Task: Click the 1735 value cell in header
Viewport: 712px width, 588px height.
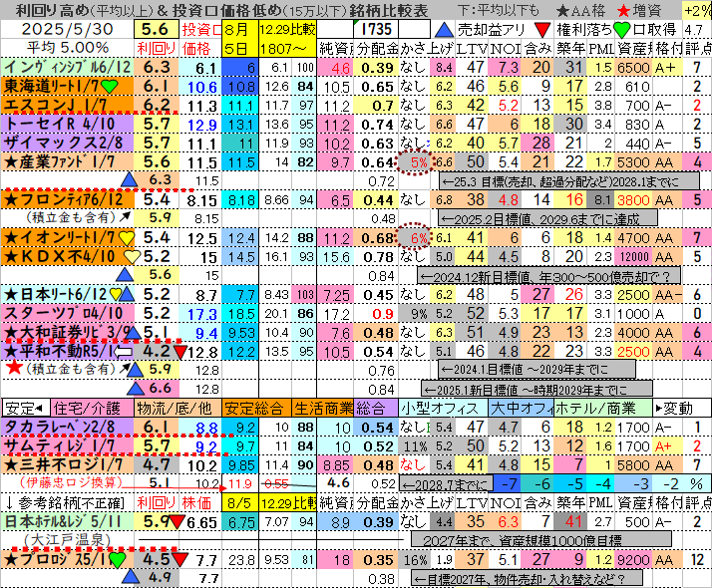Action: [376, 30]
